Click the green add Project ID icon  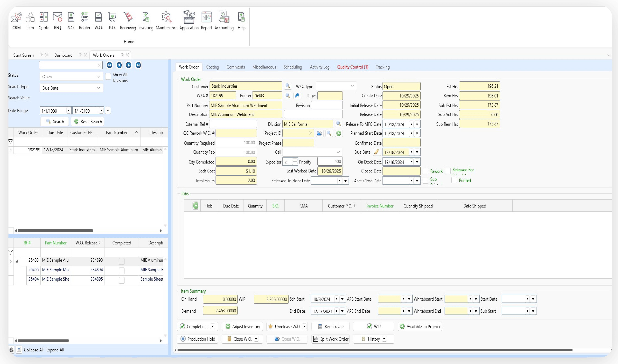click(339, 133)
